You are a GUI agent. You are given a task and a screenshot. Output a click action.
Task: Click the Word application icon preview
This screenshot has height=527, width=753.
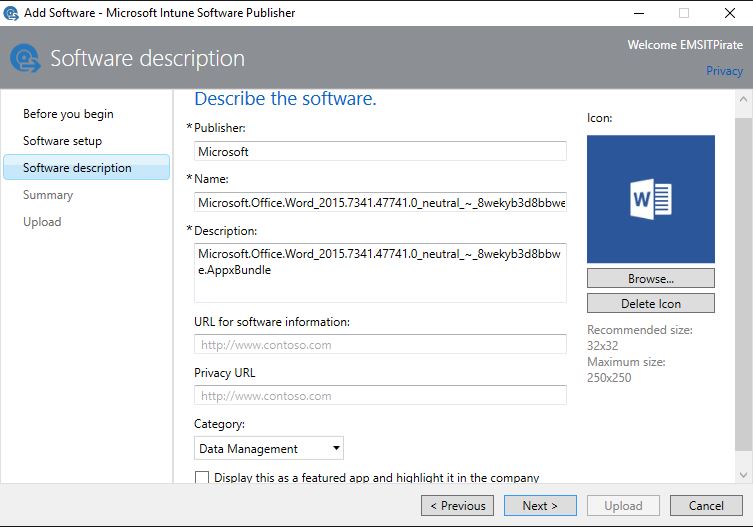click(651, 199)
